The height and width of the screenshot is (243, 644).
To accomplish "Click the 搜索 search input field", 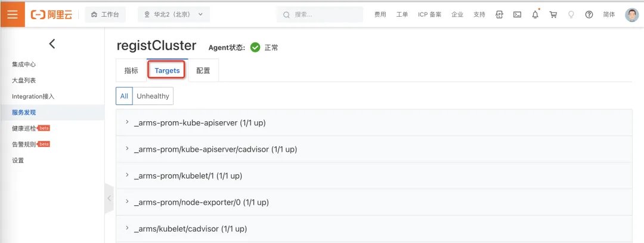I will [x=320, y=14].
